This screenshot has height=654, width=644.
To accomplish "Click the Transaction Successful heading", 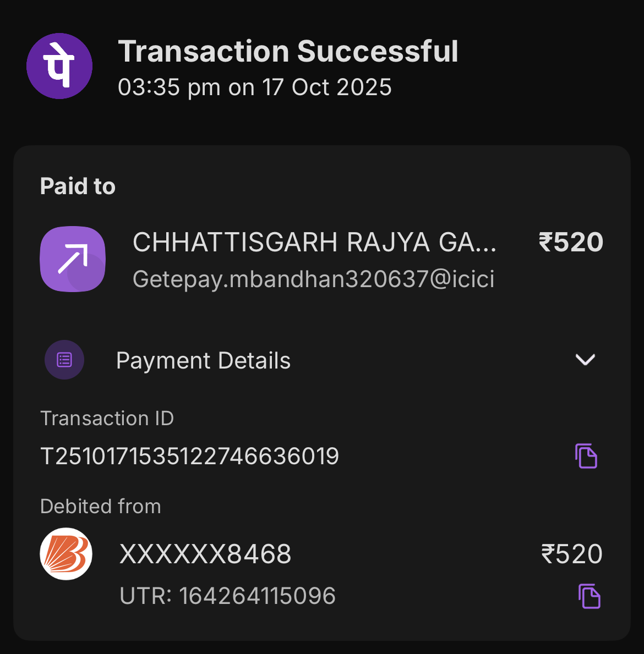I will [x=288, y=52].
